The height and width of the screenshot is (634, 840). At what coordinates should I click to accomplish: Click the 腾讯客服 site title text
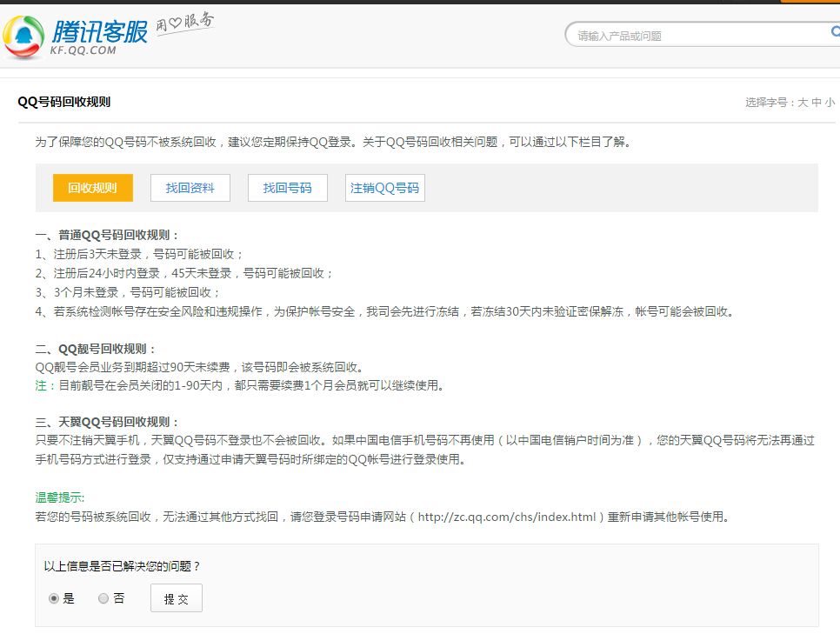(x=100, y=32)
